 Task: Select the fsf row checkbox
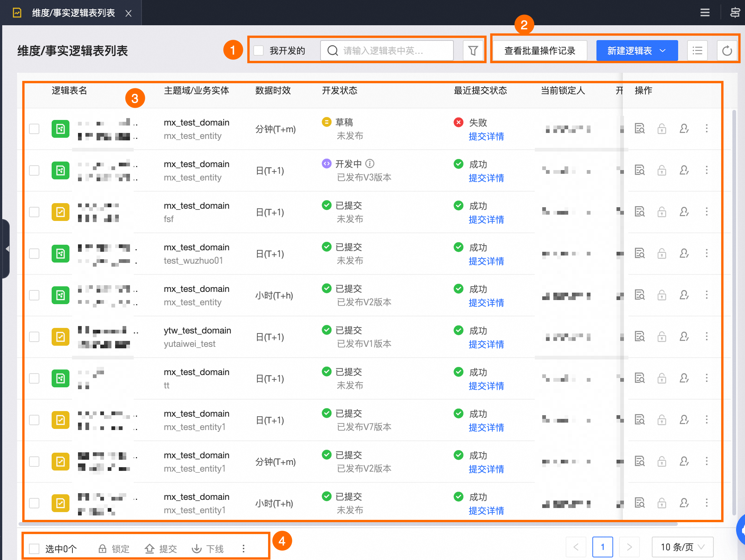click(34, 212)
